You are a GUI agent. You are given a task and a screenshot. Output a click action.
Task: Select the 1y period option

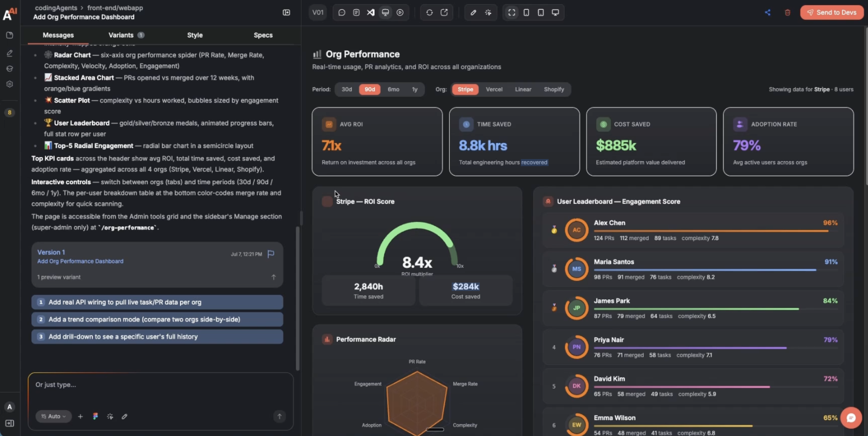pos(414,89)
